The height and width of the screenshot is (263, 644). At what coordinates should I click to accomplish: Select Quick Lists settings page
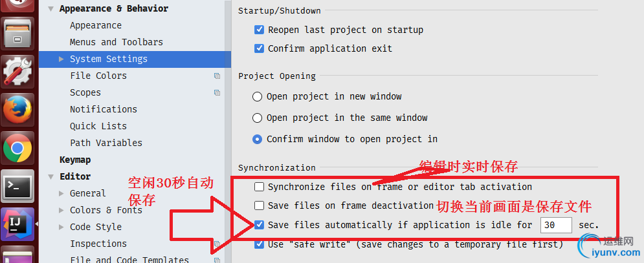click(98, 126)
